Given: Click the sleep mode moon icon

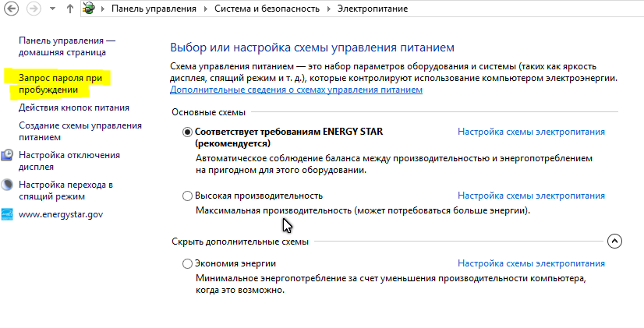Looking at the screenshot, I should 7,185.
